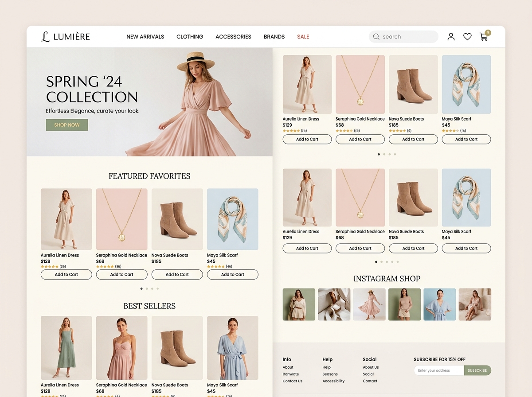
Task: Open the Clothing menu
Action: click(190, 37)
